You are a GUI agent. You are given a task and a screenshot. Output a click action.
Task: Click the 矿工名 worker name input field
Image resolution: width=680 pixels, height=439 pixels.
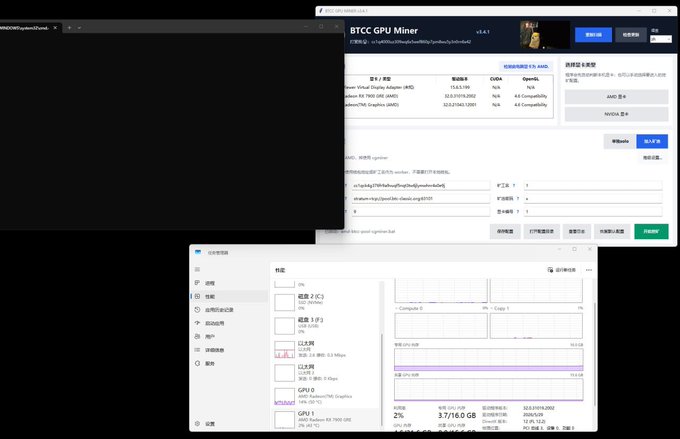[593, 186]
